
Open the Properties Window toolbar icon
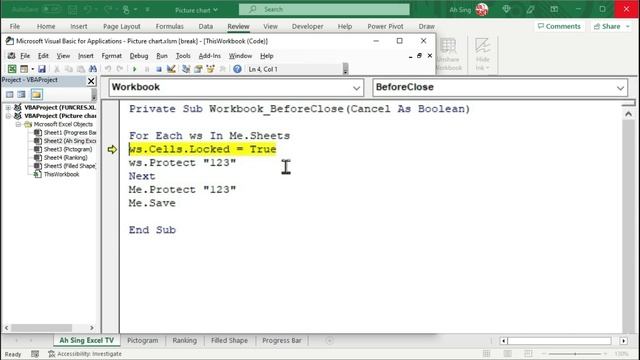coord(198,69)
